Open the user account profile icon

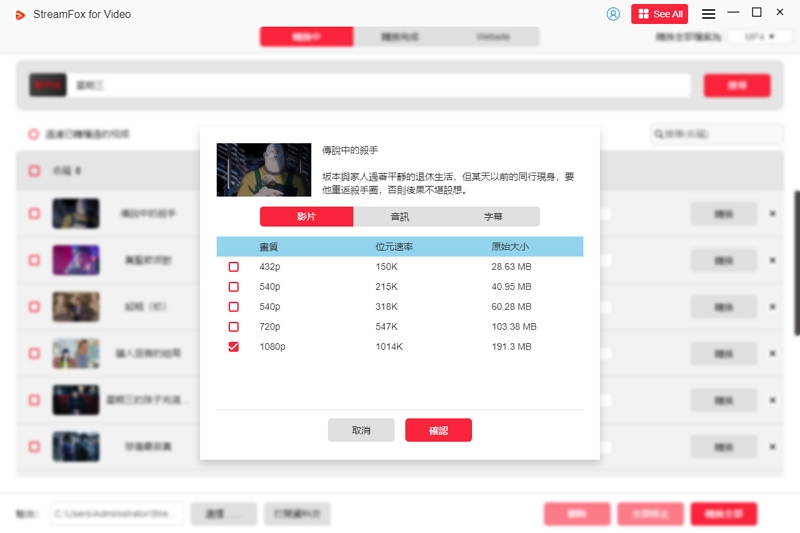tap(613, 14)
